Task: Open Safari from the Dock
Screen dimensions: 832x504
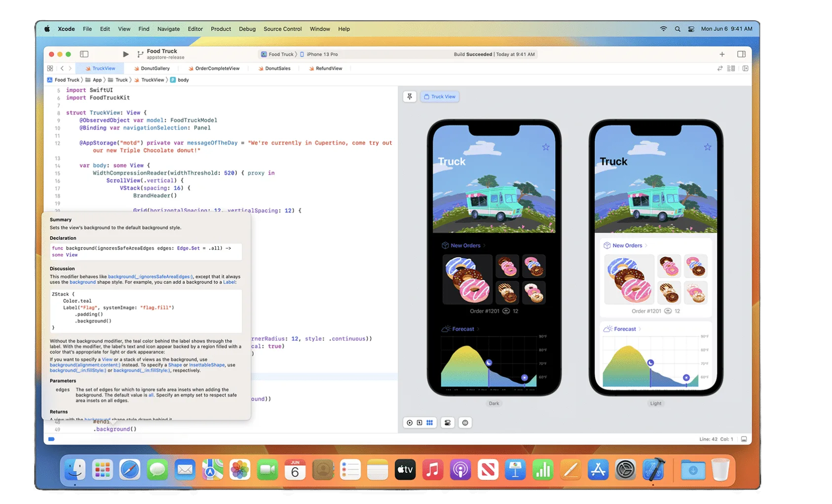Action: pyautogui.click(x=130, y=469)
